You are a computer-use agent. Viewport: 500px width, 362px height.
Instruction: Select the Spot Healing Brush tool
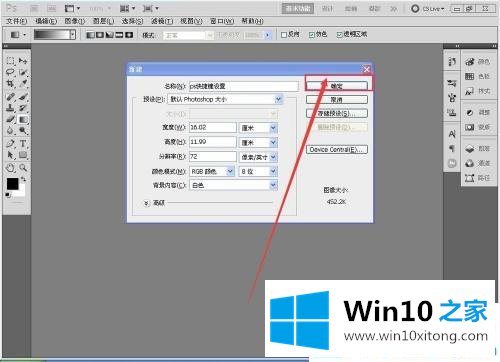10,97
